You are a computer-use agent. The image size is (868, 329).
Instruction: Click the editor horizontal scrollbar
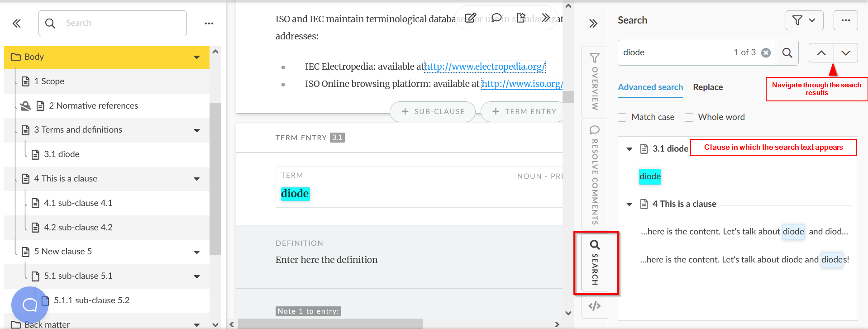point(330,324)
